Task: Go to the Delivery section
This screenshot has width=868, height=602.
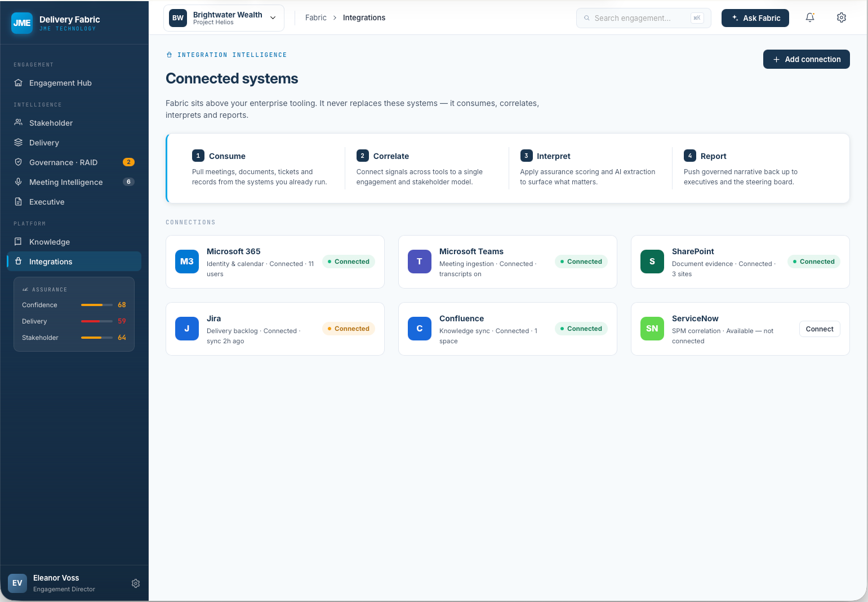Action: [74, 143]
